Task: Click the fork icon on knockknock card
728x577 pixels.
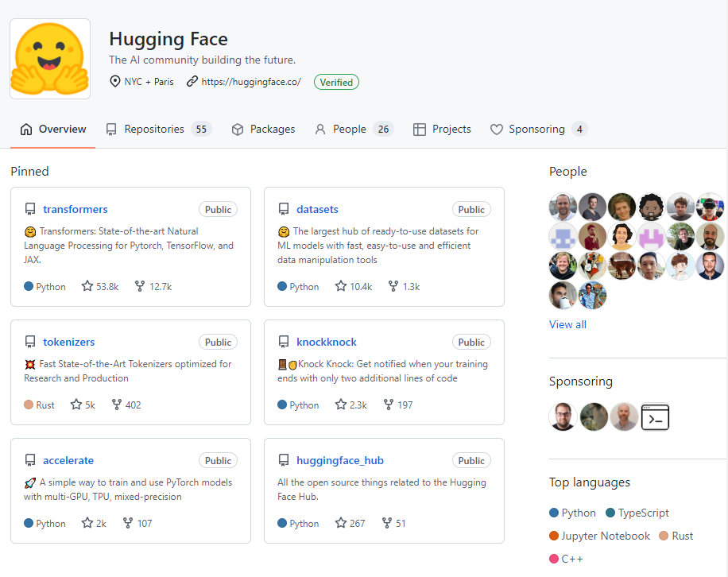Action: 388,405
